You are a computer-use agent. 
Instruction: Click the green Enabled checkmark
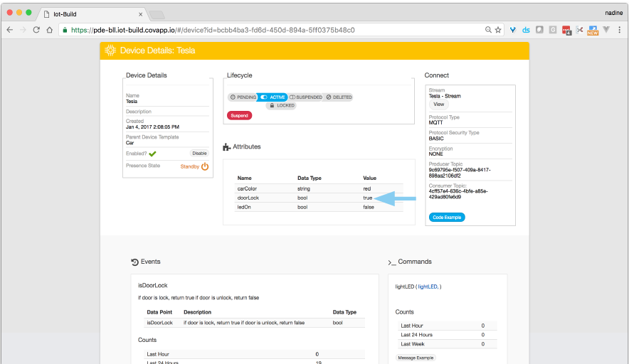(152, 153)
